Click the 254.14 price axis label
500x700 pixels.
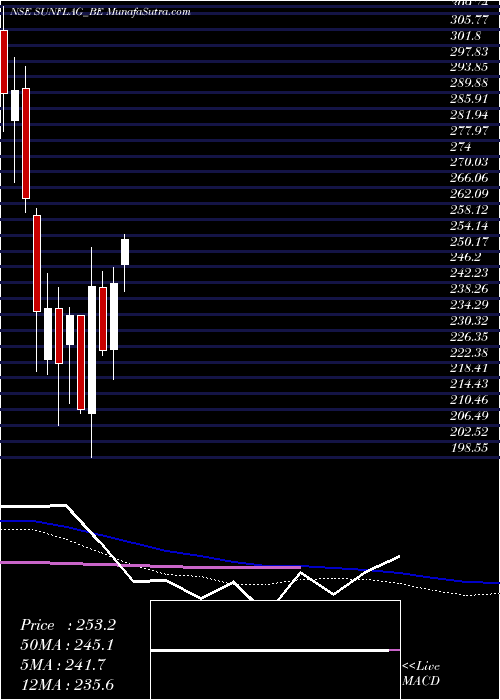point(469,226)
